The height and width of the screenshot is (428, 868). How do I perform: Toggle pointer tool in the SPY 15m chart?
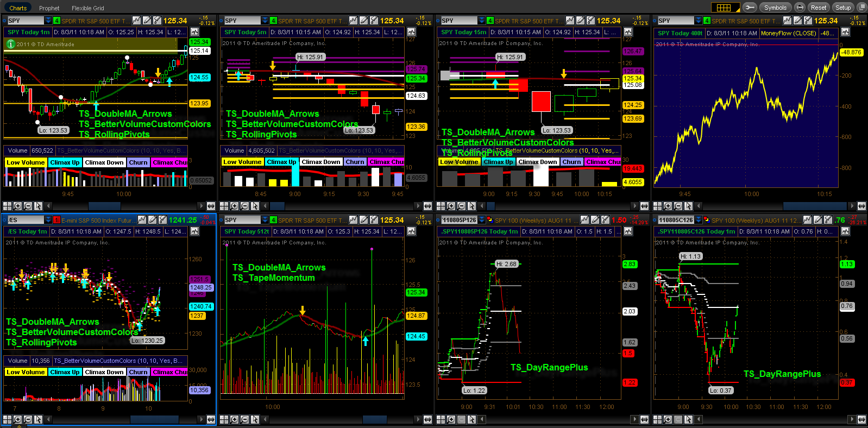471,206
